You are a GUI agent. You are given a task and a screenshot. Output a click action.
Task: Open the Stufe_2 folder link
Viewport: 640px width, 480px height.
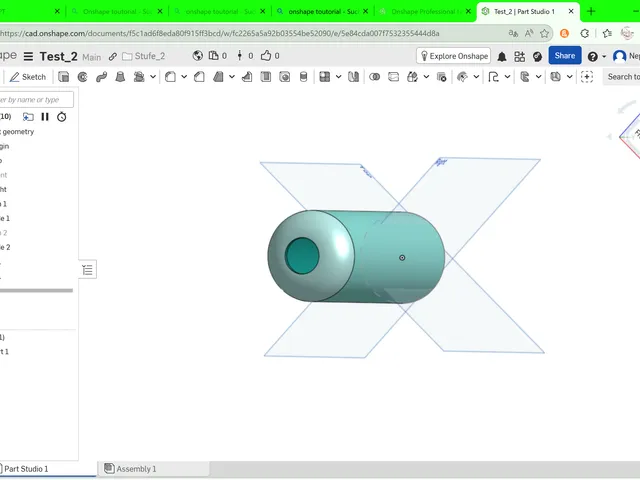click(x=144, y=56)
